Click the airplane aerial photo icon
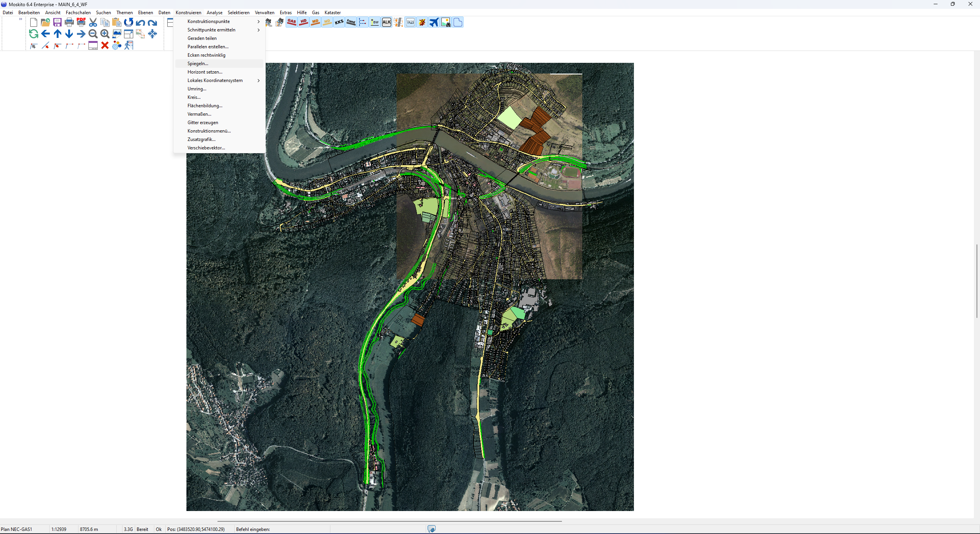 (434, 22)
